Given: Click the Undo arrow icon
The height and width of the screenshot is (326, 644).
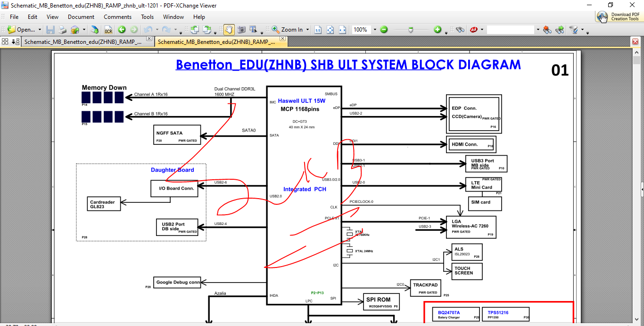Looking at the screenshot, I should 148,29.
